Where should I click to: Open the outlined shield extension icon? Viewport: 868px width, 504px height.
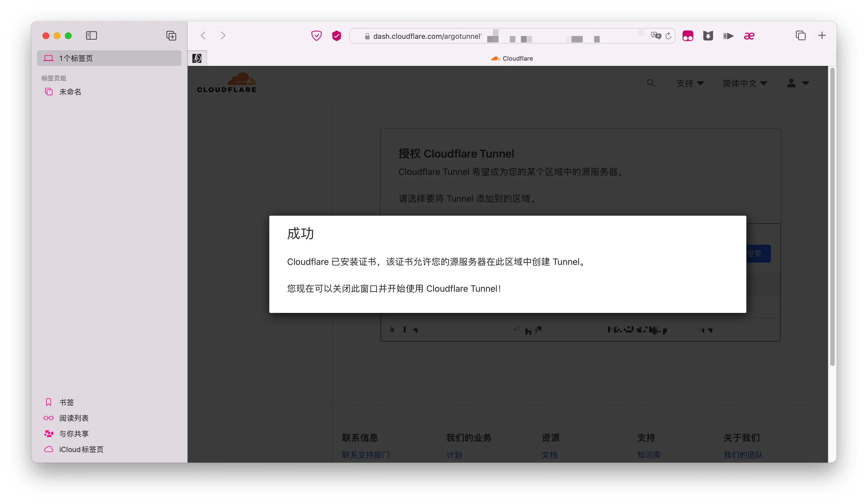point(316,35)
